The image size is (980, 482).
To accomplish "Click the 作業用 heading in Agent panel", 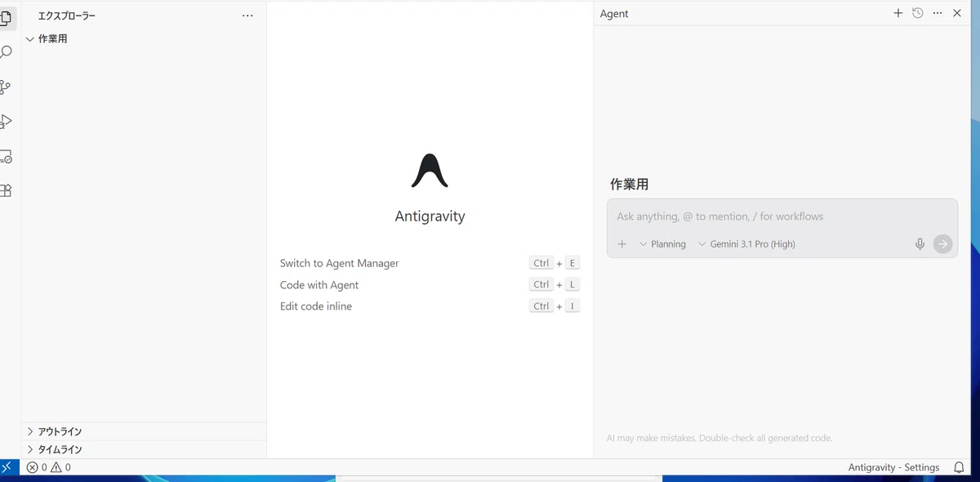I will 630,185.
